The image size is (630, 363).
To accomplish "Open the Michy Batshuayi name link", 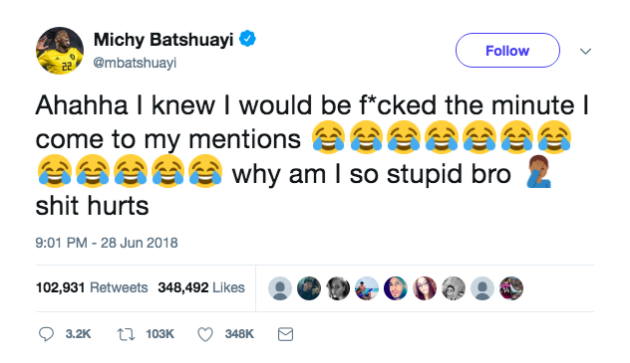I will pyautogui.click(x=163, y=40).
